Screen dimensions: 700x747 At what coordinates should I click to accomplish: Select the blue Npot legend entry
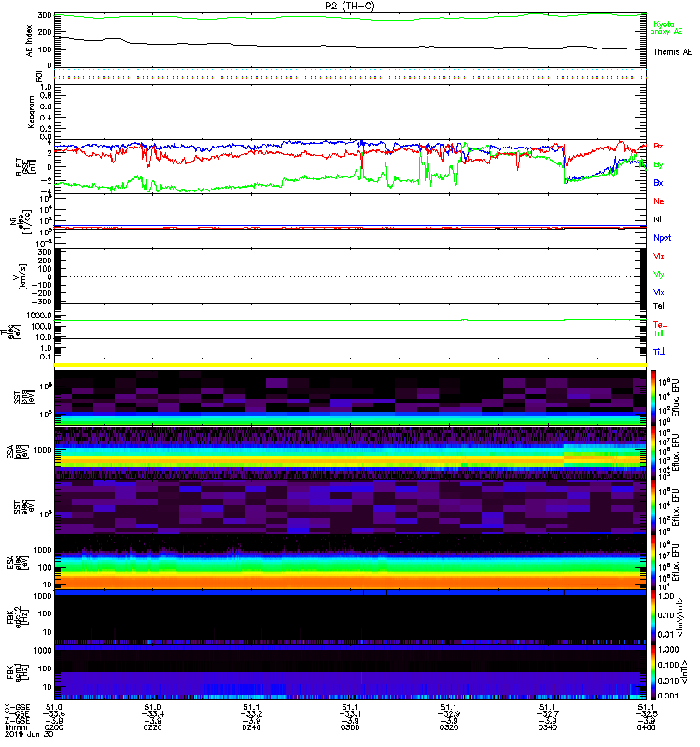click(662, 238)
